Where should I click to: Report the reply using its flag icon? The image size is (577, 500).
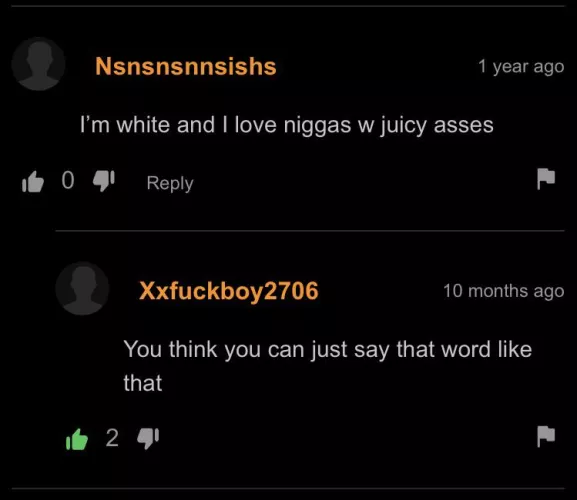click(546, 436)
